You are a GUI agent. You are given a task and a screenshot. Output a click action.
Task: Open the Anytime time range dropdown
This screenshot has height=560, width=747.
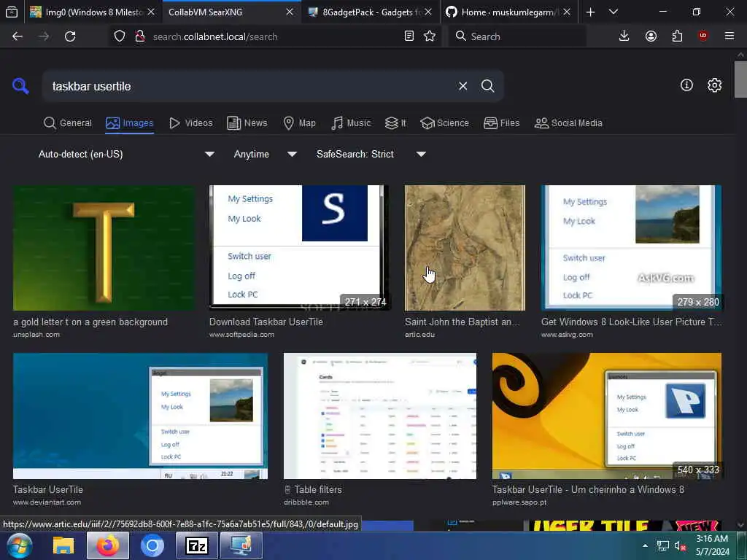(x=266, y=154)
